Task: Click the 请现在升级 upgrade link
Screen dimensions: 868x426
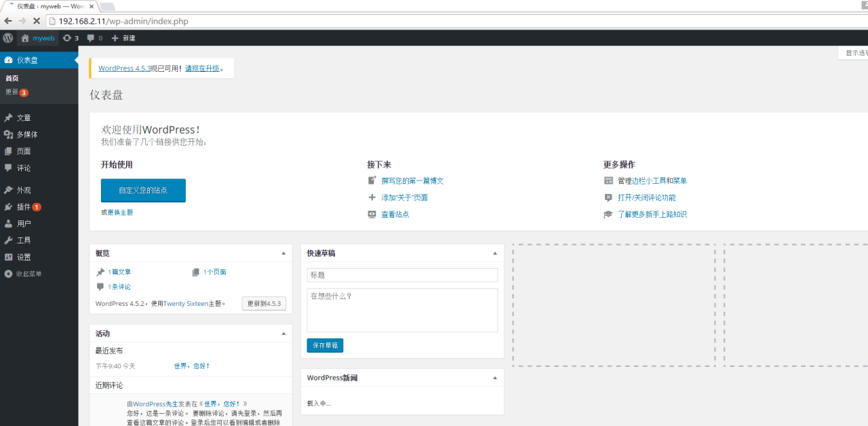Action: click(202, 69)
